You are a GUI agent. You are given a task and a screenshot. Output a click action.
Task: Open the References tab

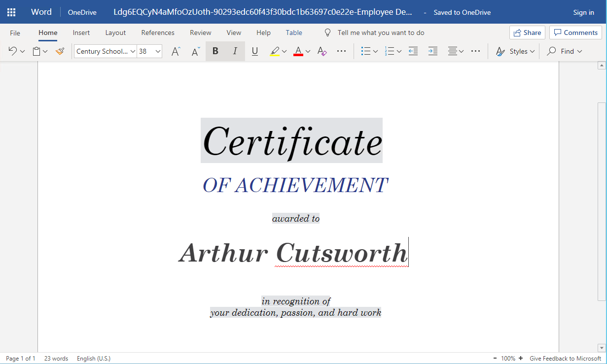click(x=158, y=33)
